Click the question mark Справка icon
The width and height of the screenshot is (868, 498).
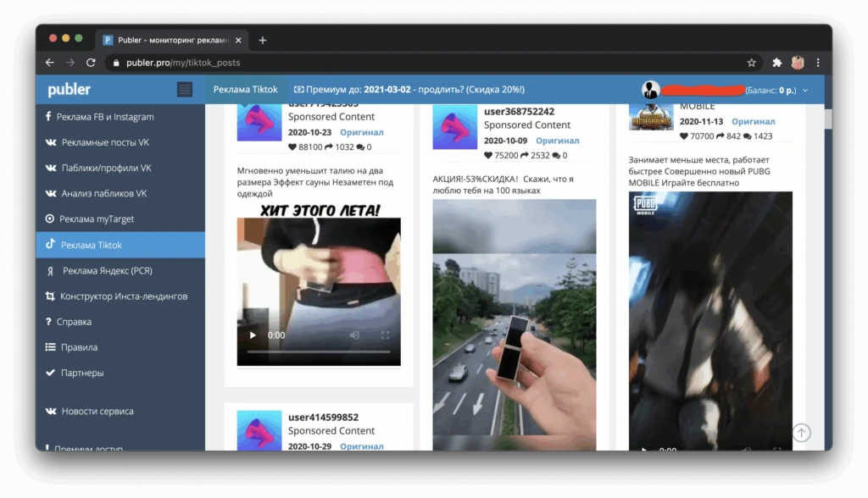tap(48, 322)
